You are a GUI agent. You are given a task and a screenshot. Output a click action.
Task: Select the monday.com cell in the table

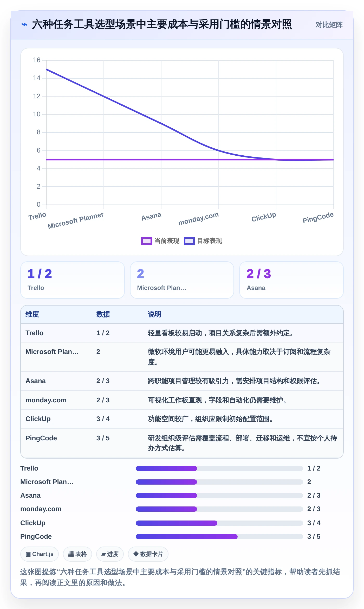(46, 400)
